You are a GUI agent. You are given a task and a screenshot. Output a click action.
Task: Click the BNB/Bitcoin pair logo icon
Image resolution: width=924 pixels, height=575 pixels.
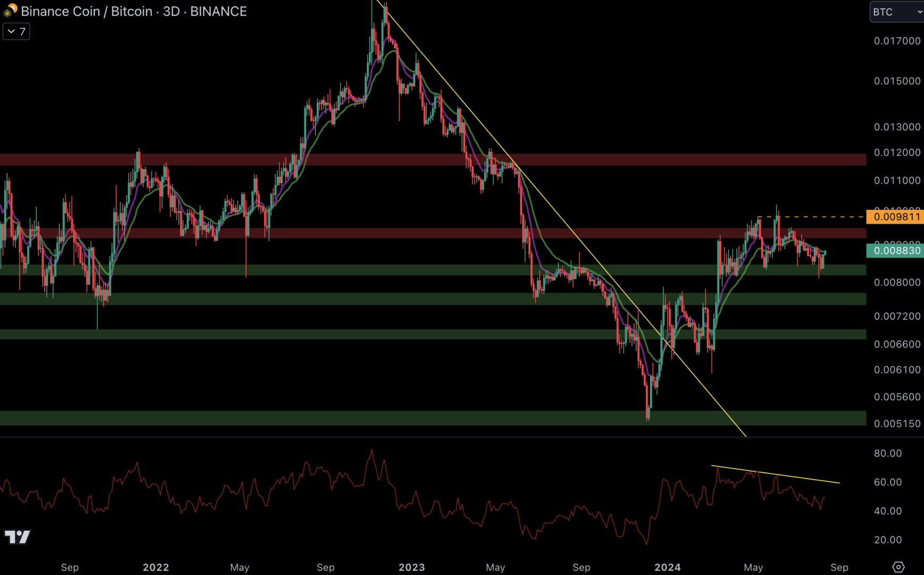[x=10, y=11]
